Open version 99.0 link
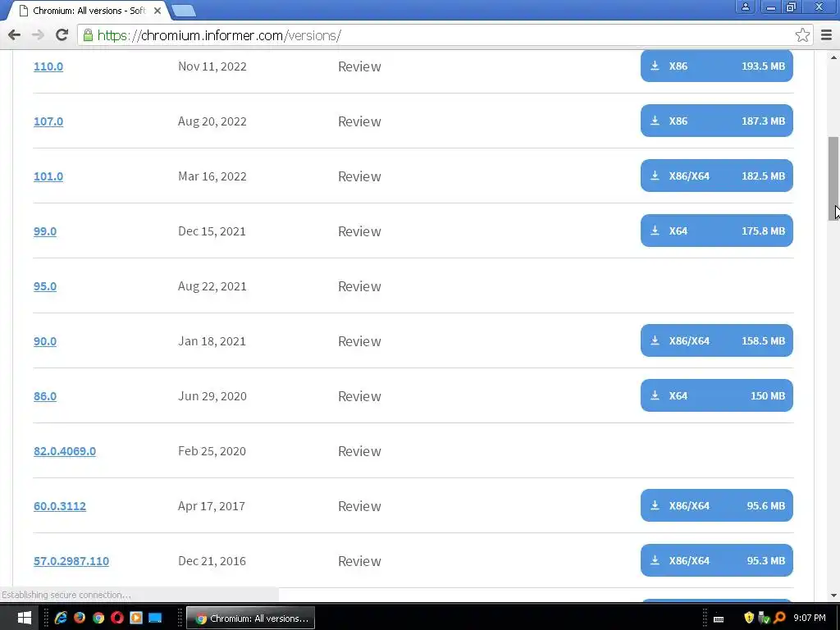This screenshot has height=630, width=840. coord(45,231)
